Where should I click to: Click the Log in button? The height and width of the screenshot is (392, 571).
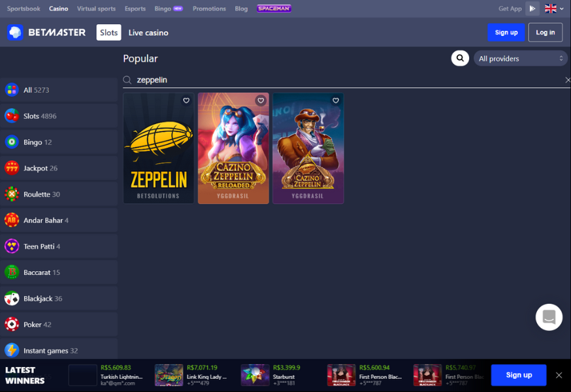546,32
